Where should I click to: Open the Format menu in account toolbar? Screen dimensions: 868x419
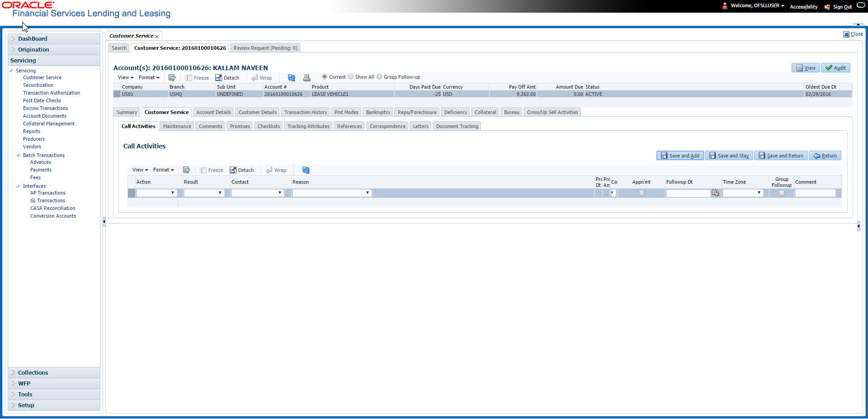coord(149,78)
